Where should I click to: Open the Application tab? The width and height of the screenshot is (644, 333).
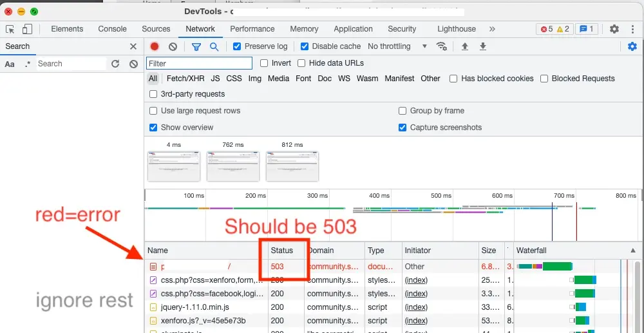click(353, 29)
